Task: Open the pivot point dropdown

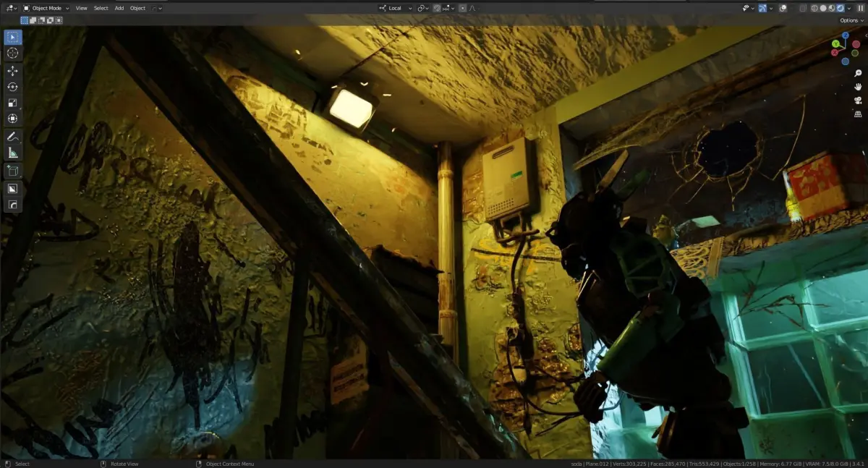Action: pos(423,8)
